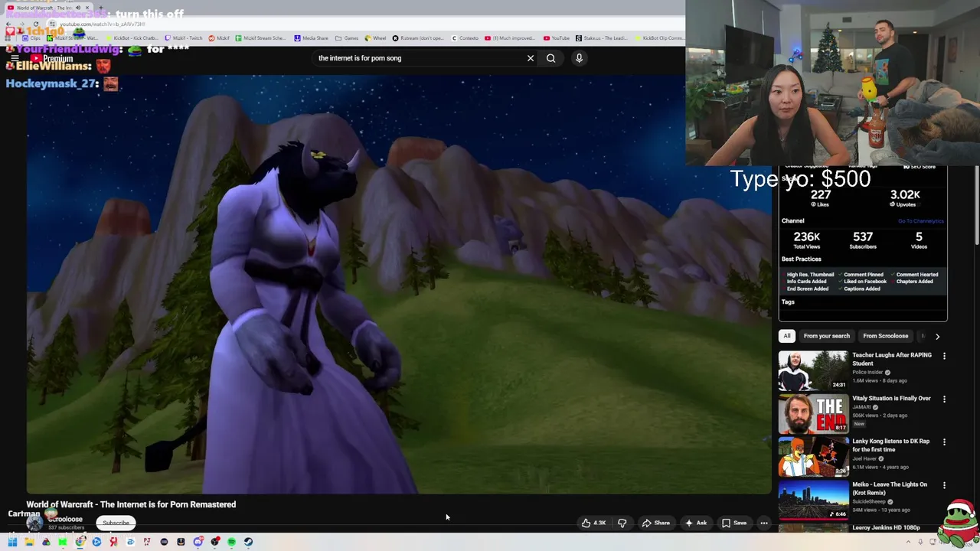This screenshot has height=551, width=980.
Task: Click the video title below the player
Action: click(x=131, y=504)
